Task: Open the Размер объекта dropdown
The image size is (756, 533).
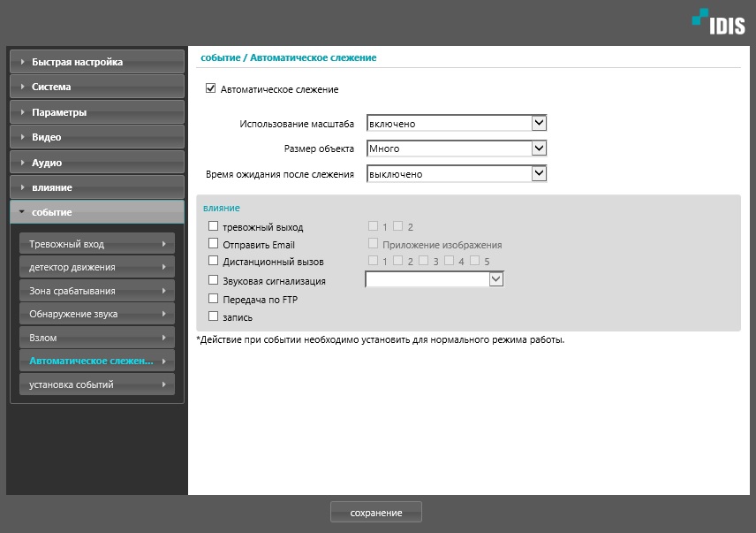Action: 456,148
